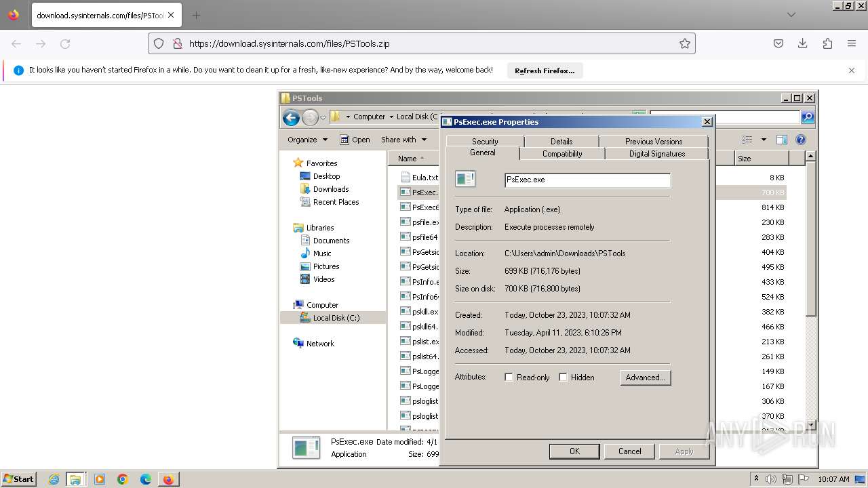868x488 pixels.
Task: Open Music library
Action: [x=322, y=253]
